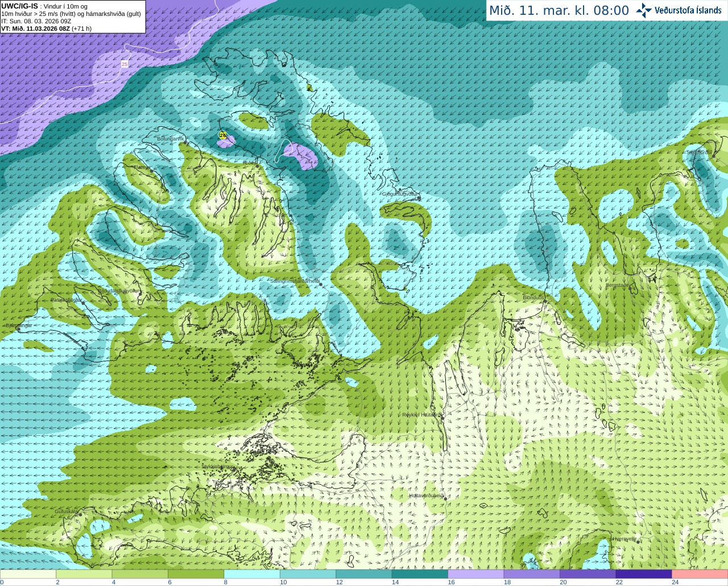Click the Hveravellir station label
This screenshot has width=728, height=586.
click(x=624, y=539)
